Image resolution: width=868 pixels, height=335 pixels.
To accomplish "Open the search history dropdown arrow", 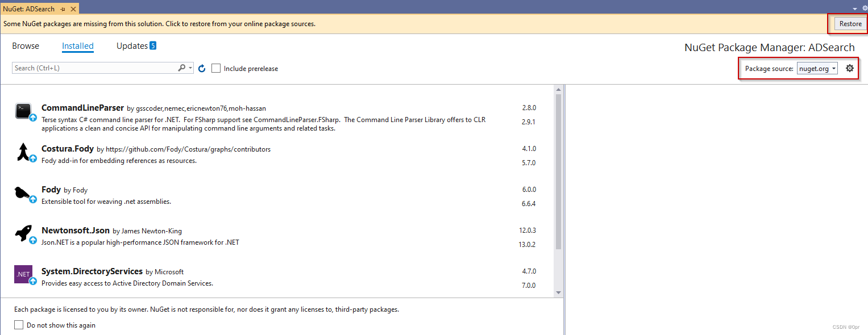I will pyautogui.click(x=190, y=68).
